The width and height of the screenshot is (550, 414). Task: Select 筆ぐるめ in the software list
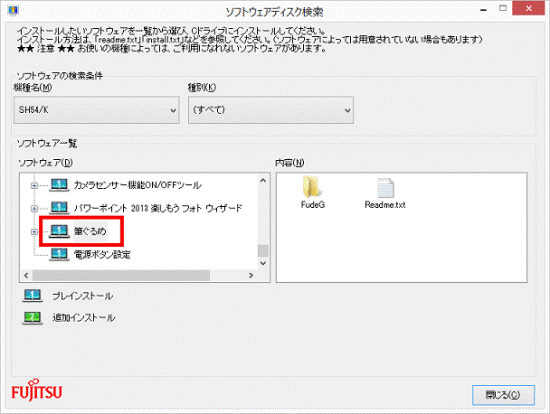[x=90, y=231]
